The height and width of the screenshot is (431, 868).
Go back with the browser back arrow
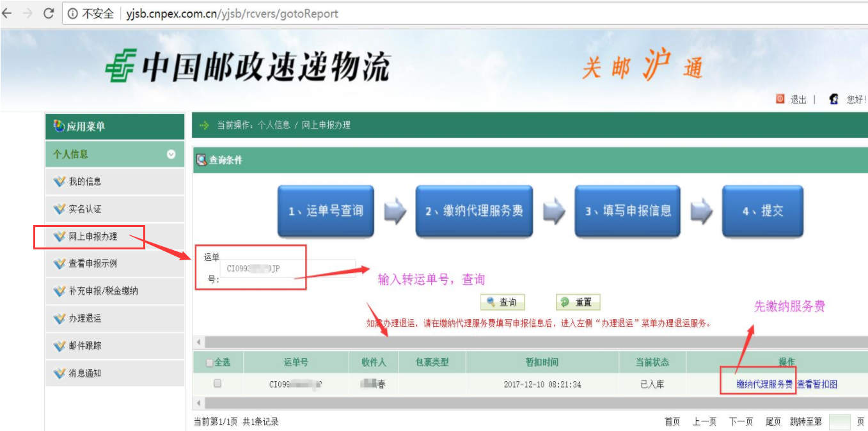(x=7, y=13)
